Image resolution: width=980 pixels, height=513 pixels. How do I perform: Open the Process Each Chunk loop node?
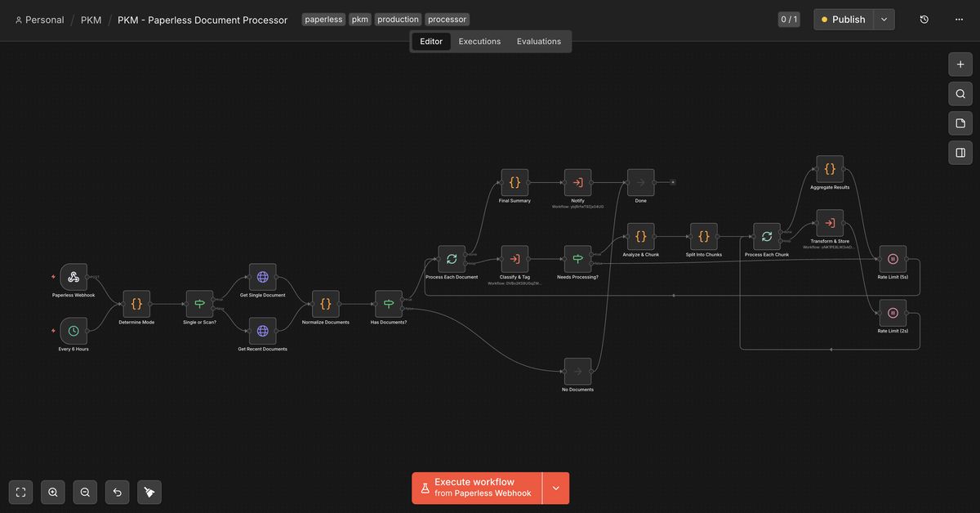(766, 236)
